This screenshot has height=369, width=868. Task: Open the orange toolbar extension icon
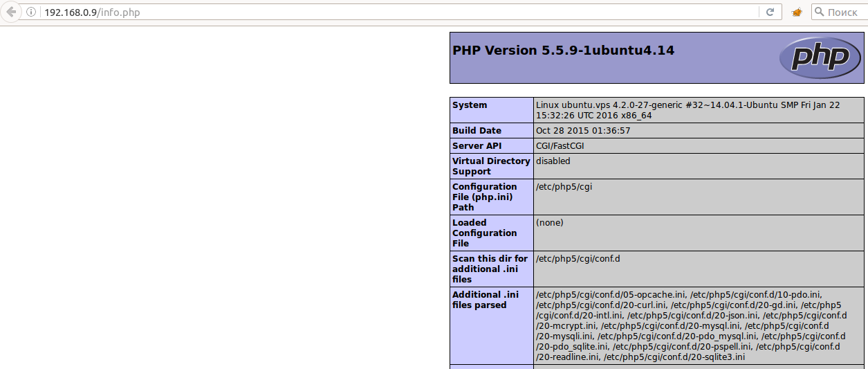(796, 12)
